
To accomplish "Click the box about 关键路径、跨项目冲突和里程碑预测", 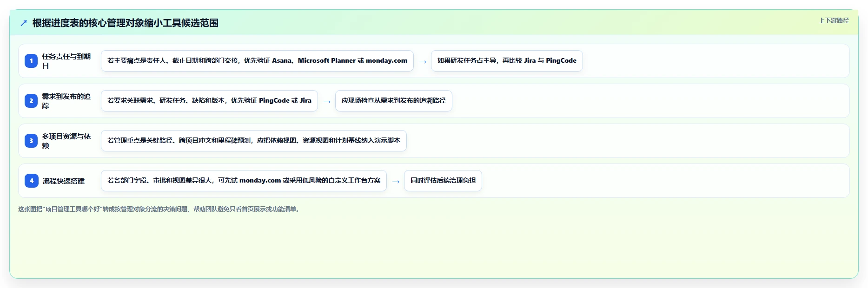I will pos(253,141).
